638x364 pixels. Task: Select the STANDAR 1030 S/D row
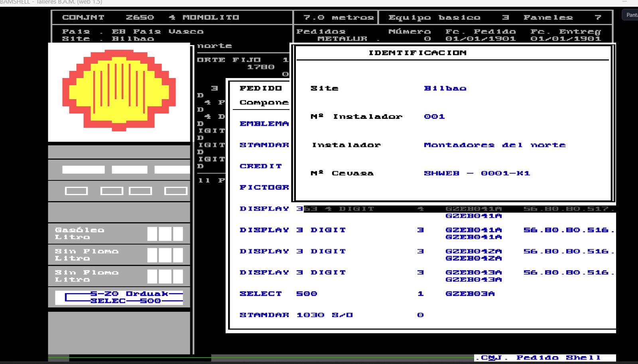331,315
